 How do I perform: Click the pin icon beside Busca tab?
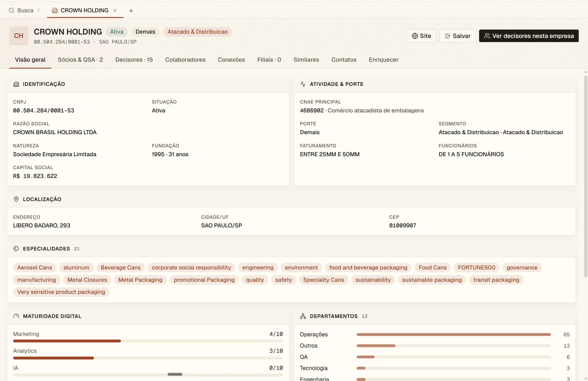pos(38,11)
